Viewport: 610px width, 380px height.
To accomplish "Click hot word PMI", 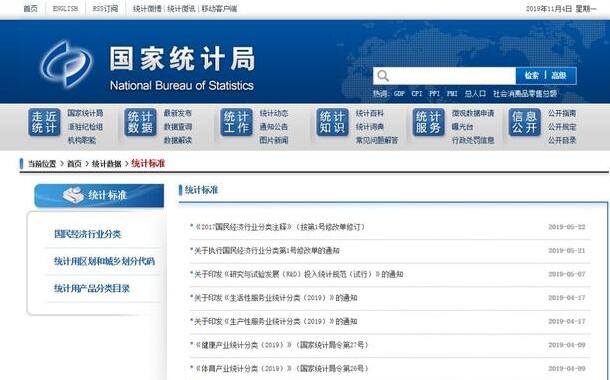I will click(452, 94).
